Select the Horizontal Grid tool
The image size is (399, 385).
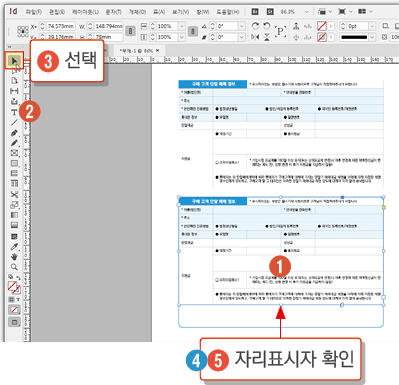(14, 173)
